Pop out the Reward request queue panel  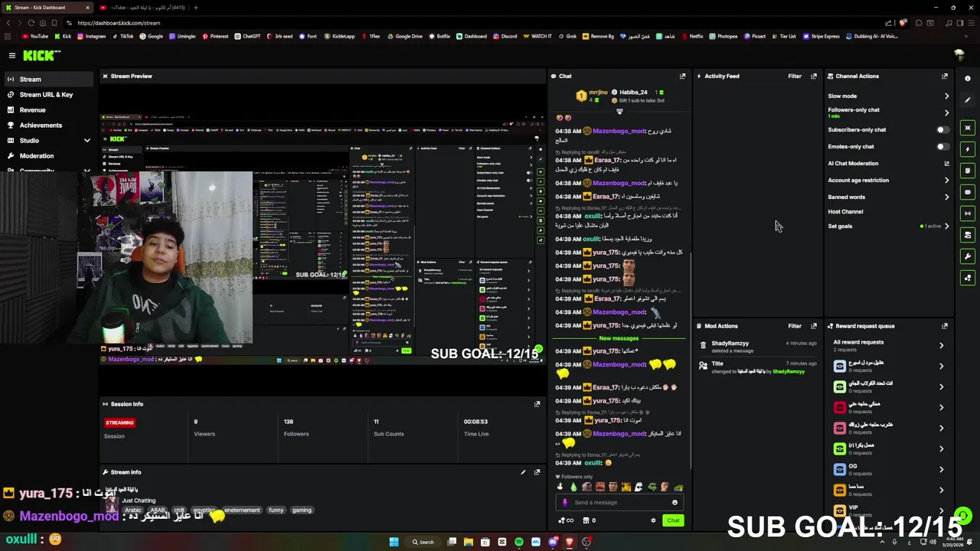pyautogui.click(x=945, y=326)
